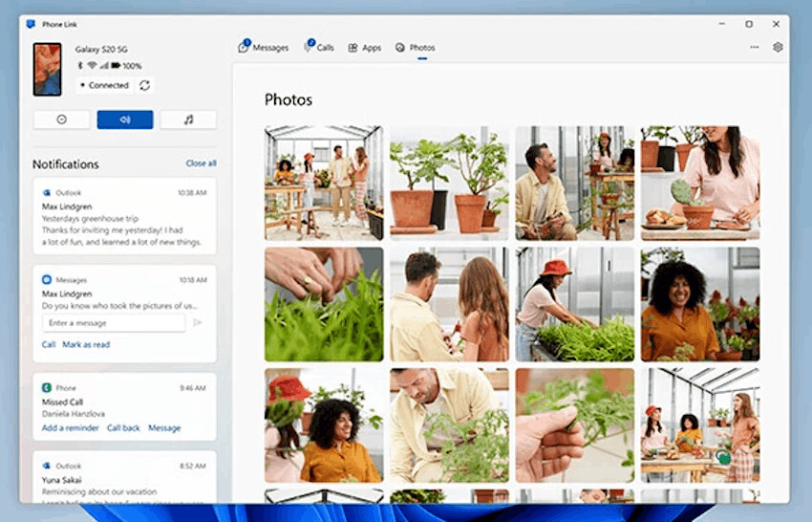Click the Bluetooth status icon
Image resolution: width=812 pixels, height=522 pixels.
click(x=80, y=65)
